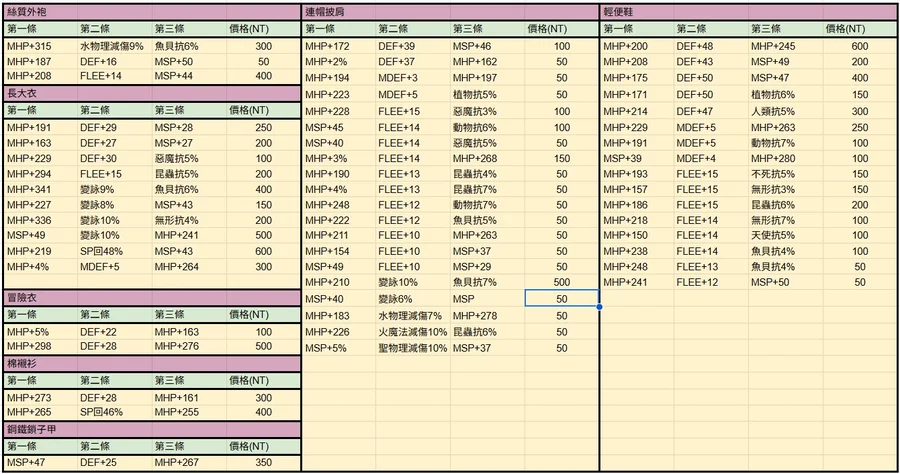Select the MHP+200 cell
This screenshot has height=474, width=900.
click(637, 46)
